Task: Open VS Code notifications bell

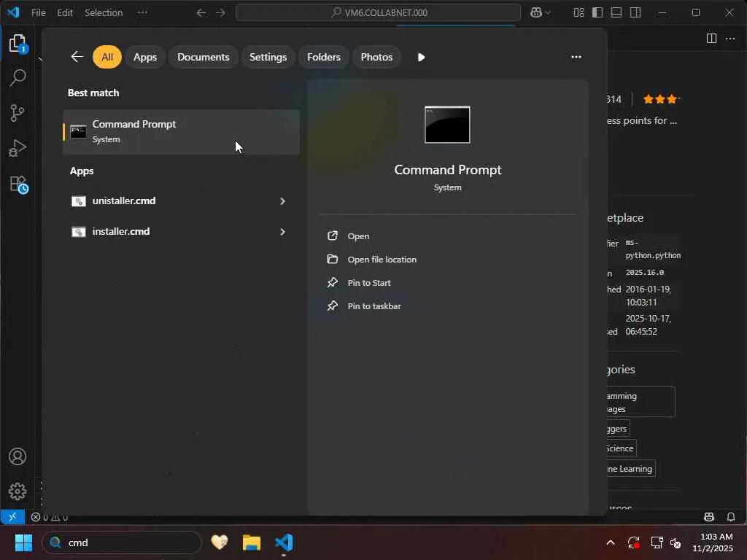Action: pos(730,517)
